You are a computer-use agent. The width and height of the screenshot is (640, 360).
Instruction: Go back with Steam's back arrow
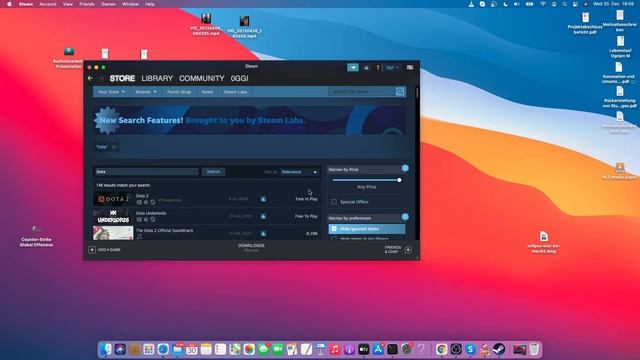[91, 78]
